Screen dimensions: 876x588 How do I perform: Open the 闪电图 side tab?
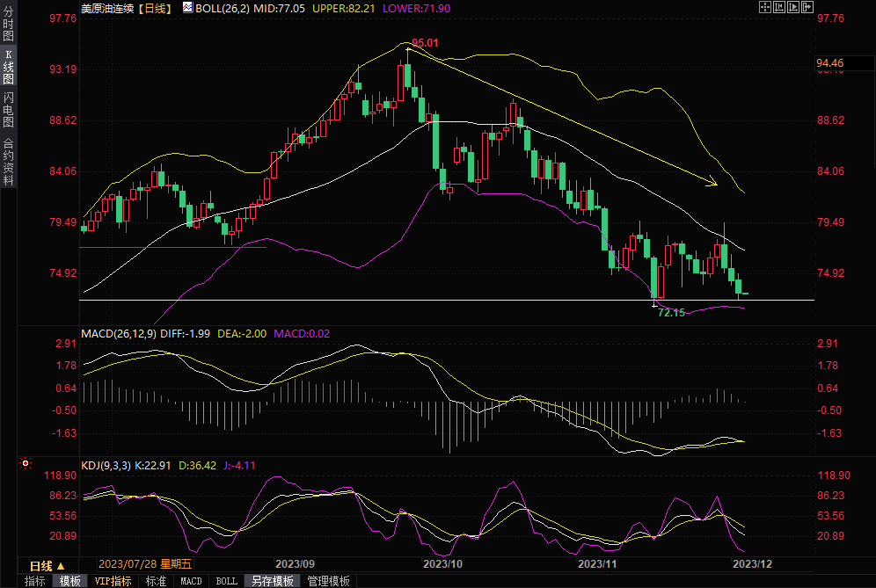click(8, 109)
